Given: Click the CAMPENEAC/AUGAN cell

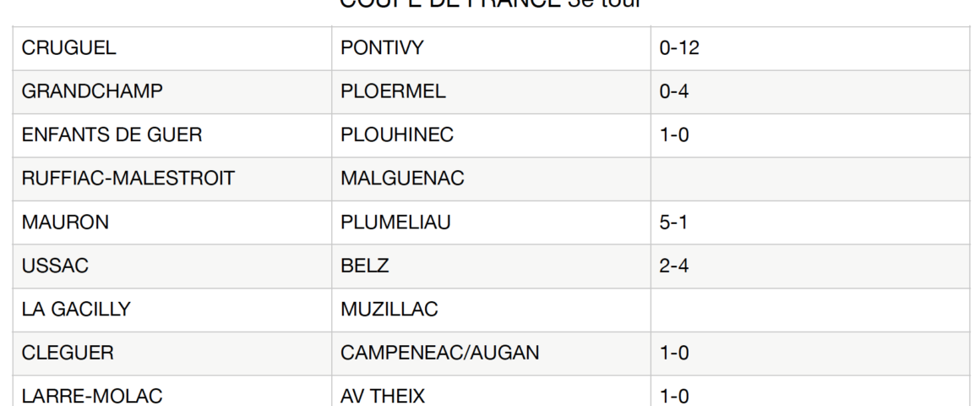Looking at the screenshot, I should click(439, 354).
